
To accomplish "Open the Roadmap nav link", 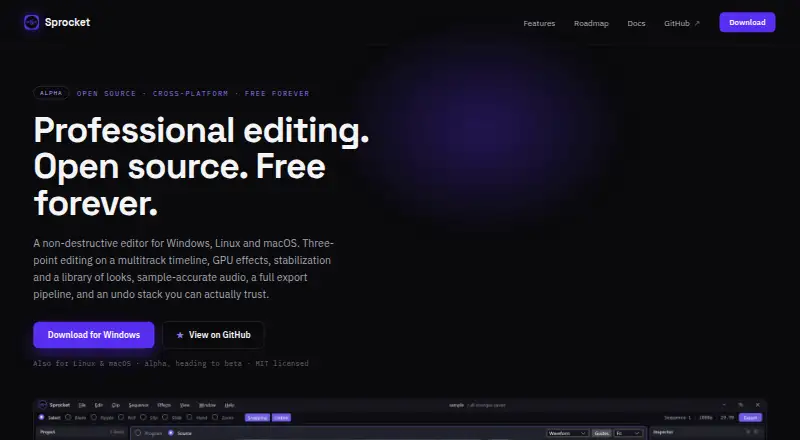I will [x=591, y=23].
